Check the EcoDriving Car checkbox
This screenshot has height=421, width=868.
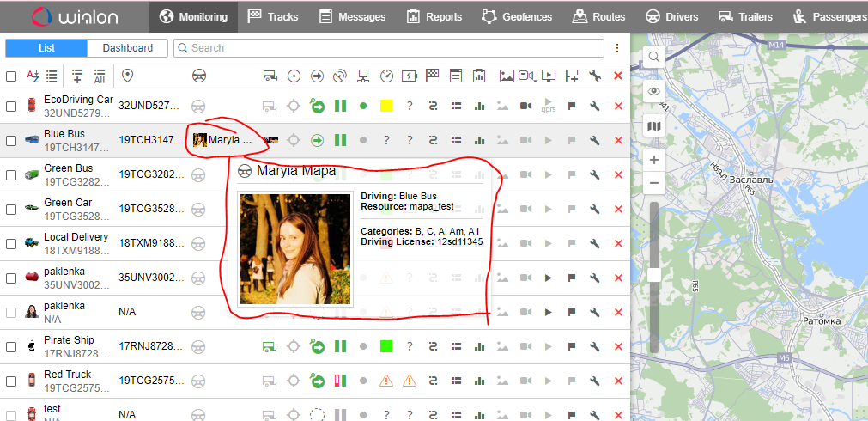point(11,106)
